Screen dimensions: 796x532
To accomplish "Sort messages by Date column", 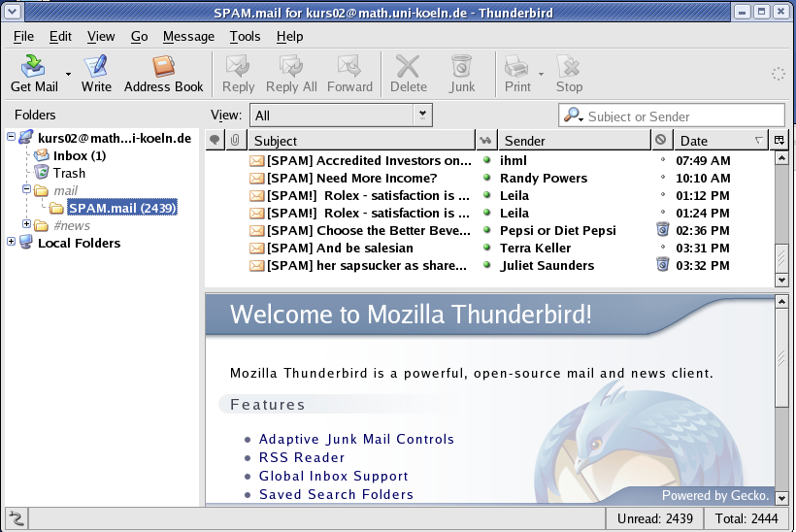I will click(x=721, y=141).
